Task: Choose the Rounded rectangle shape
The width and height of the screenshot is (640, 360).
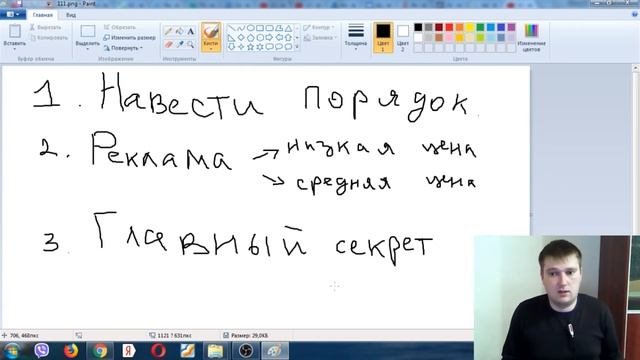Action: point(269,28)
